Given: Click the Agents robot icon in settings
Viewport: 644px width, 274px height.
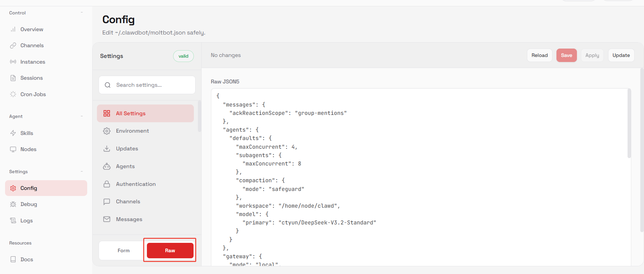Looking at the screenshot, I should [x=107, y=166].
